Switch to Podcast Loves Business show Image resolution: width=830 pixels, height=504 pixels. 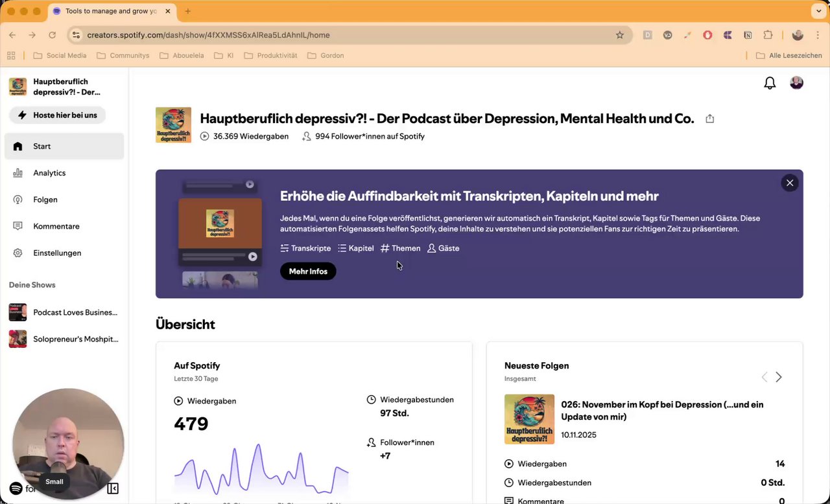tap(64, 312)
